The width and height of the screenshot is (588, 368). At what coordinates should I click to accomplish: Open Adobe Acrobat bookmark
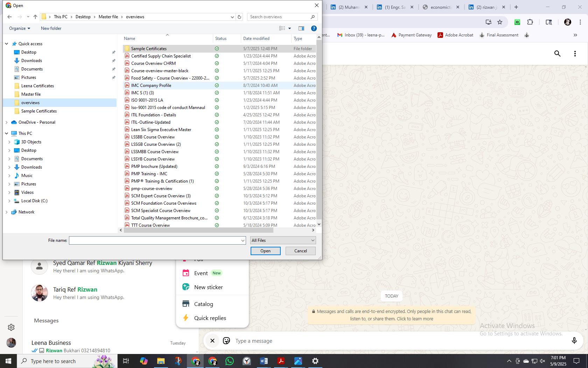click(455, 35)
